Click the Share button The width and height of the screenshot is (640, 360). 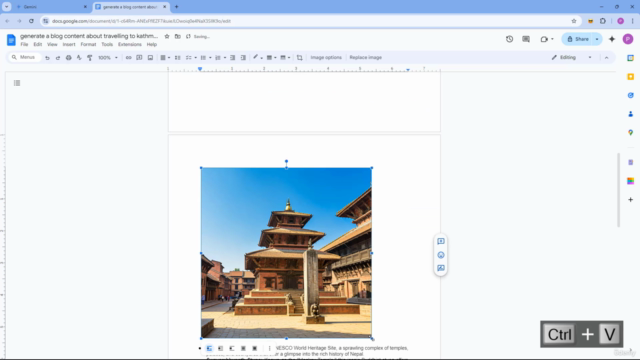[x=578, y=39]
